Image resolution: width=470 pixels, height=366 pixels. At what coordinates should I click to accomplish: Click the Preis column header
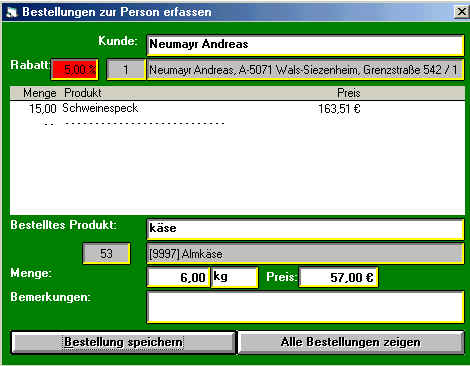click(x=349, y=93)
